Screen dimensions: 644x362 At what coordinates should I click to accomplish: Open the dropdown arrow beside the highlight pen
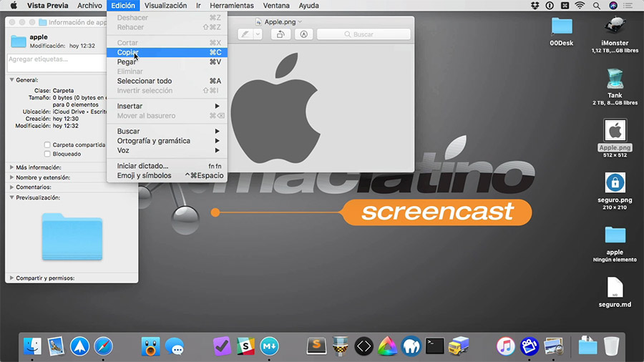[258, 34]
